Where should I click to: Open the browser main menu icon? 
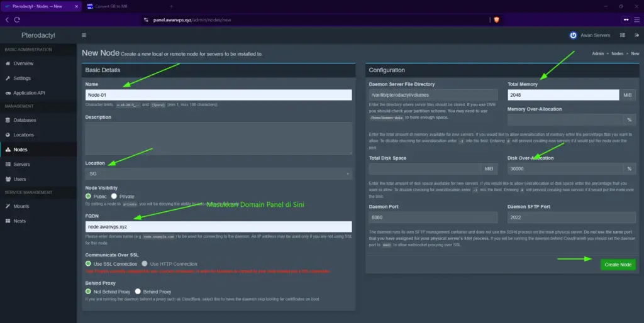tap(636, 19)
